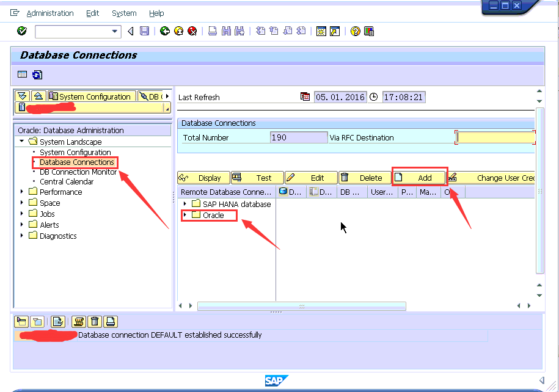Click the User column header
The width and height of the screenshot is (559, 392).
382,192
